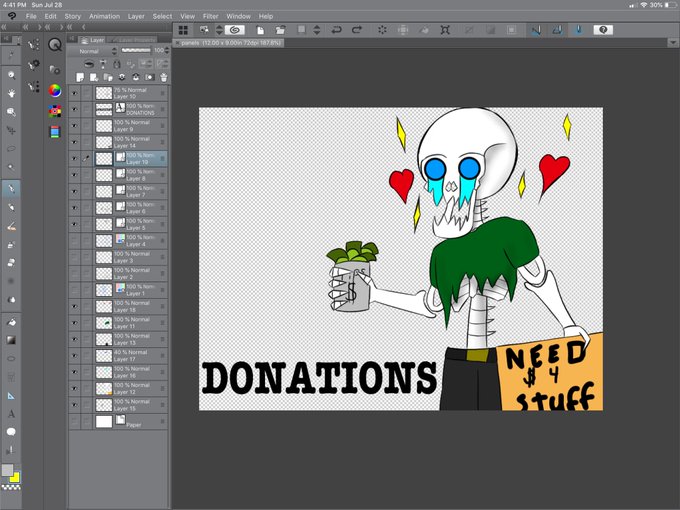Click the four-square grid icon in command bar
This screenshot has width=680, height=510.
tap(183, 30)
